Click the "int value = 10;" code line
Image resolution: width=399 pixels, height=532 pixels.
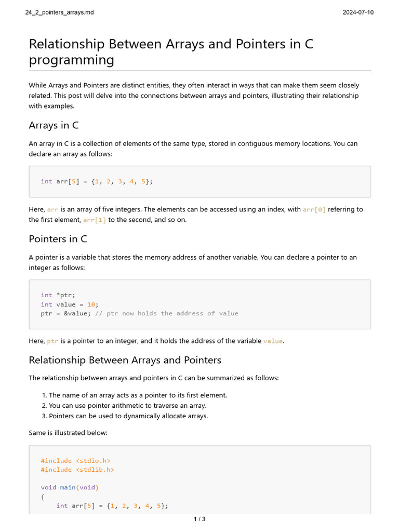click(70, 304)
